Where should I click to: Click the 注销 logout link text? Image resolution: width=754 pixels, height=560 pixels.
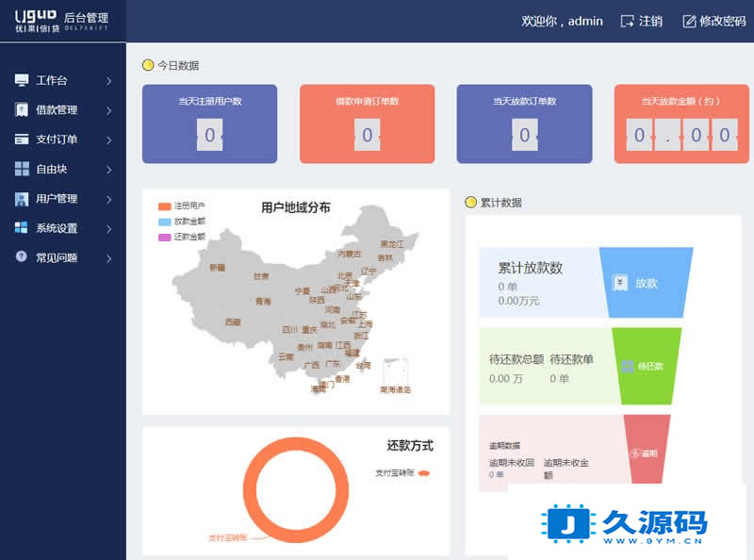click(x=650, y=21)
